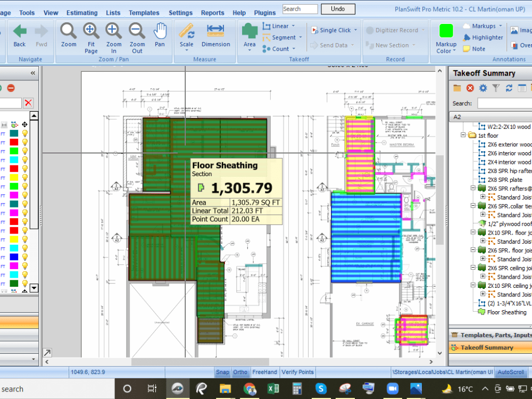Collapse 2X6 SPR rafters item
This screenshot has height=399, width=532.
click(x=473, y=188)
